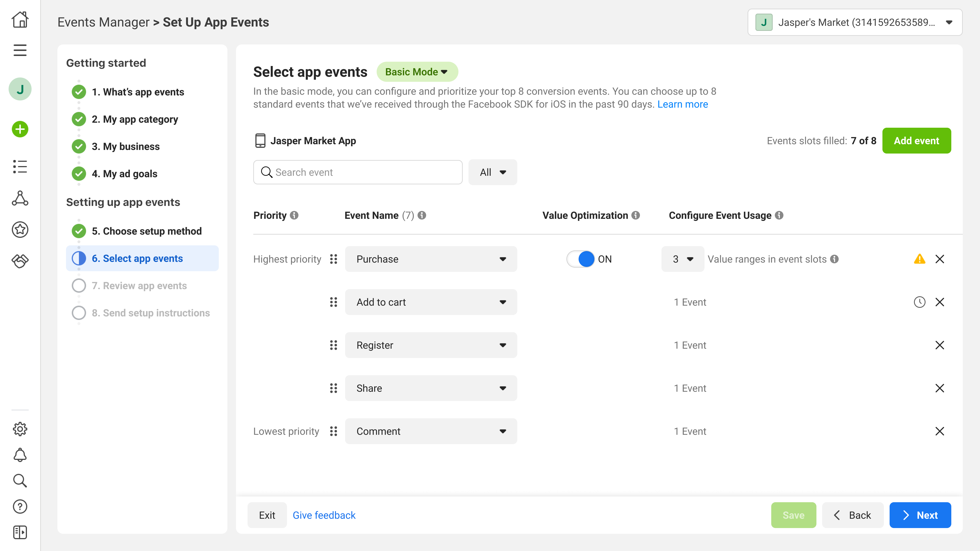
Task: Click the clock icon on Add to cart row
Action: pyautogui.click(x=919, y=302)
